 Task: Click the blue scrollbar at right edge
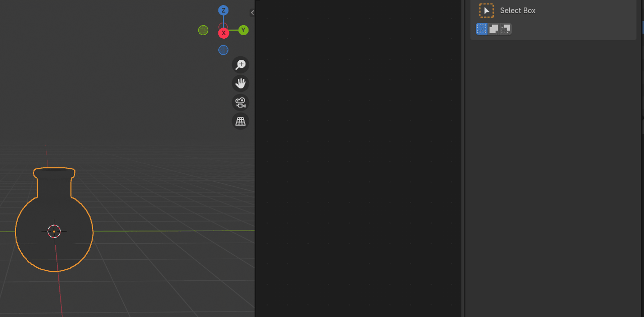(642, 27)
